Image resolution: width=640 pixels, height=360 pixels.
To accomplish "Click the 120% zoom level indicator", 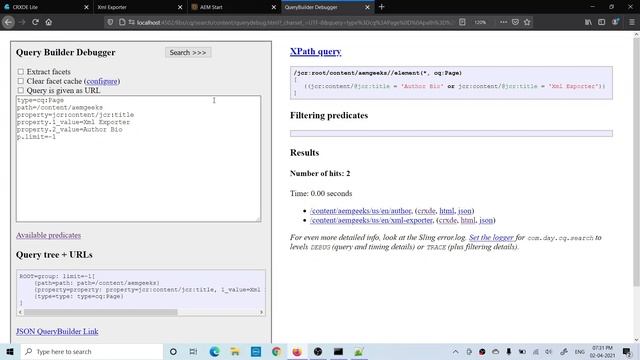I will pyautogui.click(x=480, y=22).
